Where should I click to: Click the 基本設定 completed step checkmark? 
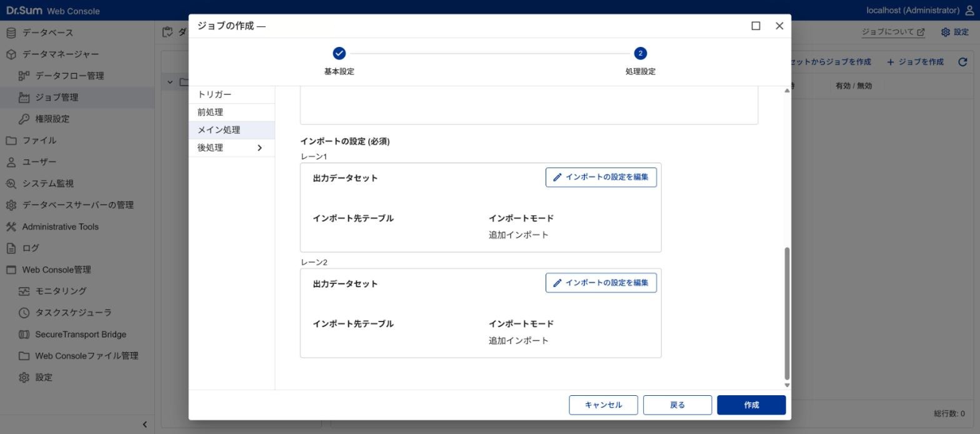click(x=339, y=53)
